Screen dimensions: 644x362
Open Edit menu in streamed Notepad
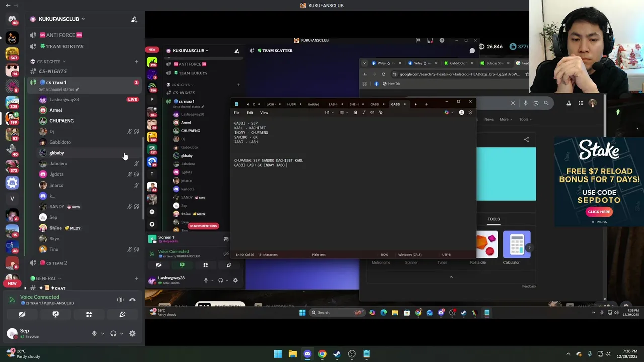point(250,112)
